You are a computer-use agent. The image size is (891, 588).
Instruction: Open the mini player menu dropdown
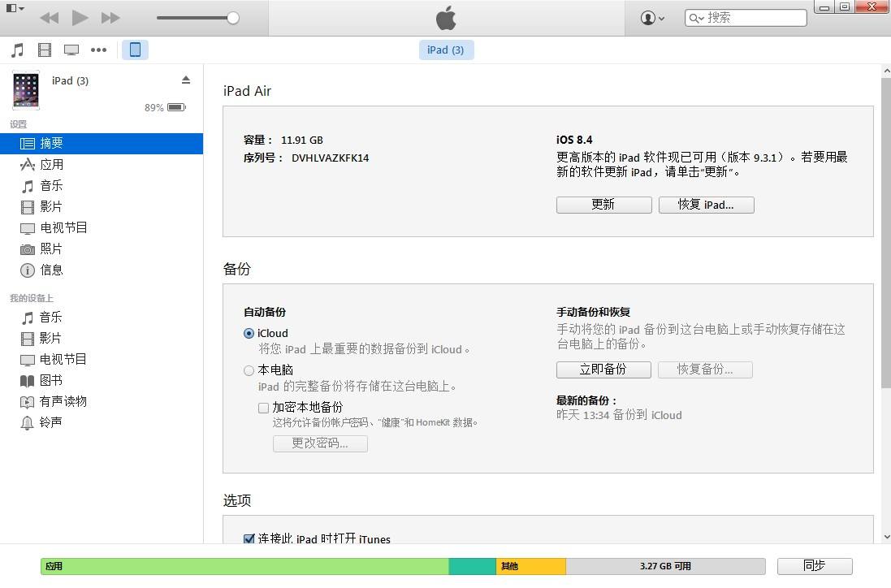pyautogui.click(x=15, y=8)
